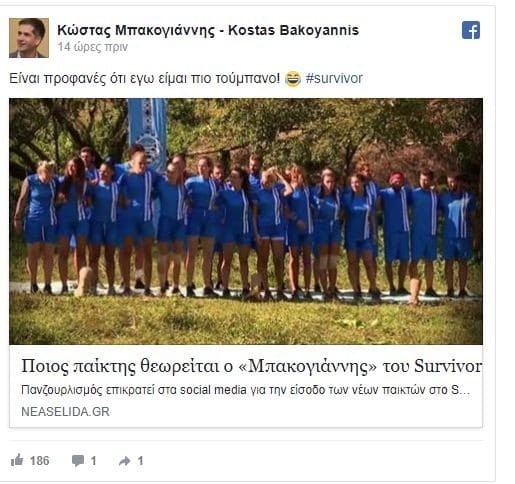This screenshot has width=515, height=484.
Task: Click the article description starting 'Πανζουρλισμός'
Action: [x=246, y=390]
